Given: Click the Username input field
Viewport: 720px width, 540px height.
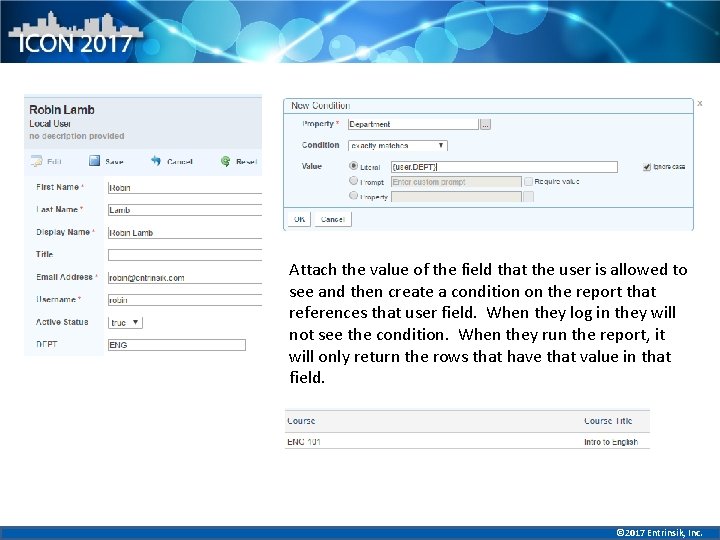Looking at the screenshot, I should [185, 300].
